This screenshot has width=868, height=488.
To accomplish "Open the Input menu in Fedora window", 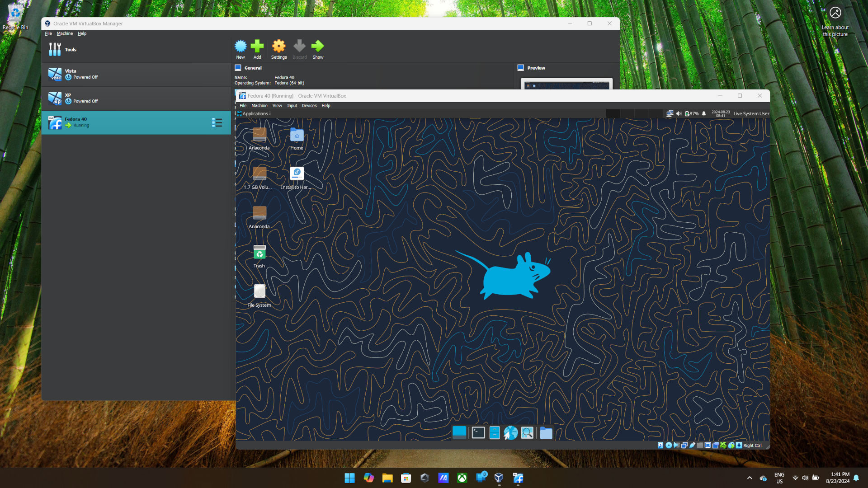I will 292,105.
